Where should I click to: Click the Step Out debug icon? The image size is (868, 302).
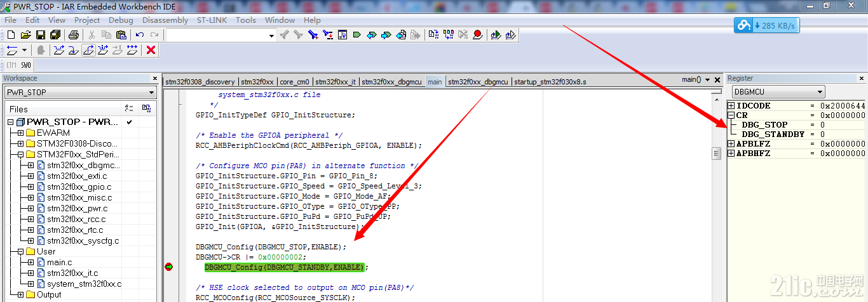pos(88,50)
